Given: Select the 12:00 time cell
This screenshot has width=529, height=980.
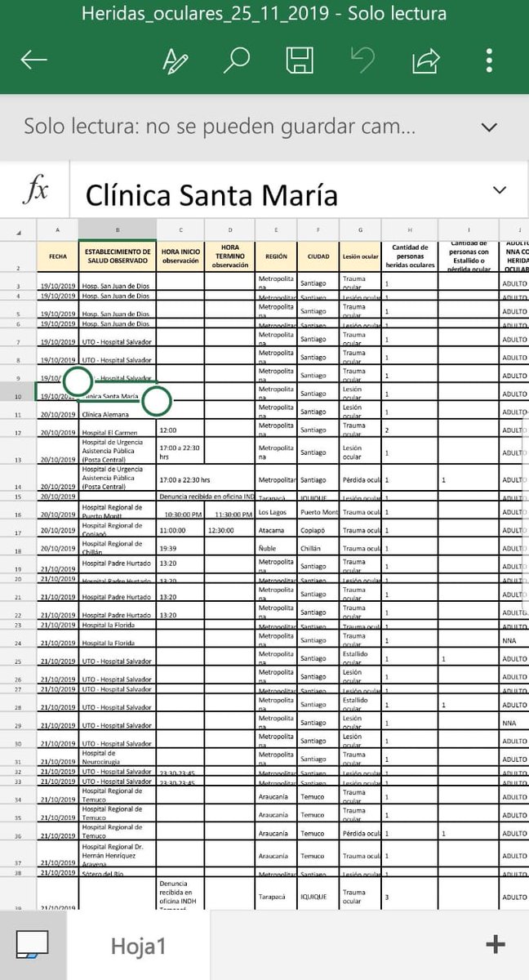Looking at the screenshot, I should (180, 429).
